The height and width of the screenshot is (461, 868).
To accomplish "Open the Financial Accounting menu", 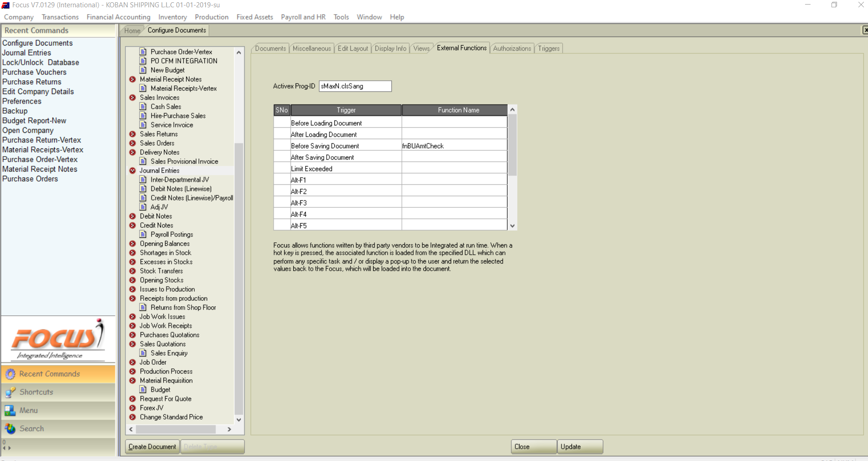I will pyautogui.click(x=118, y=17).
